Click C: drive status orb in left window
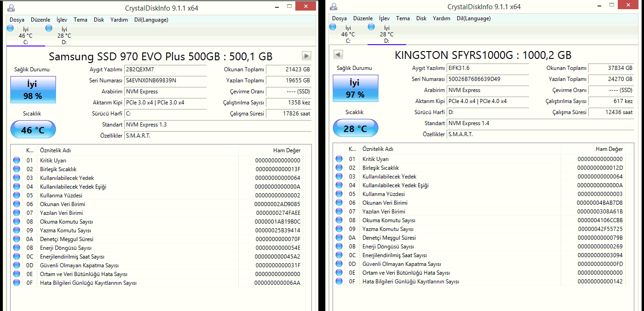644x311 pixels. click(x=10, y=29)
